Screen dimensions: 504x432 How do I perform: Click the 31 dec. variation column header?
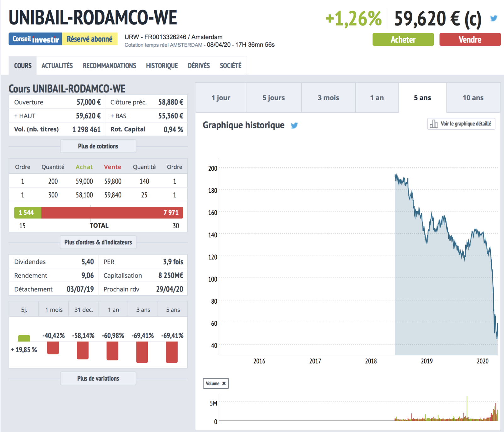tap(83, 310)
